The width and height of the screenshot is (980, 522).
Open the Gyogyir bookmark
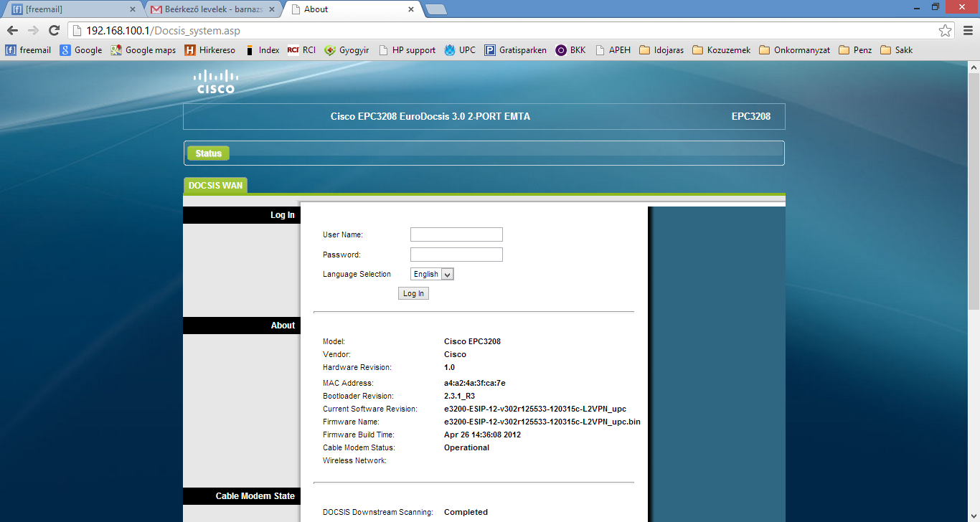(x=347, y=50)
